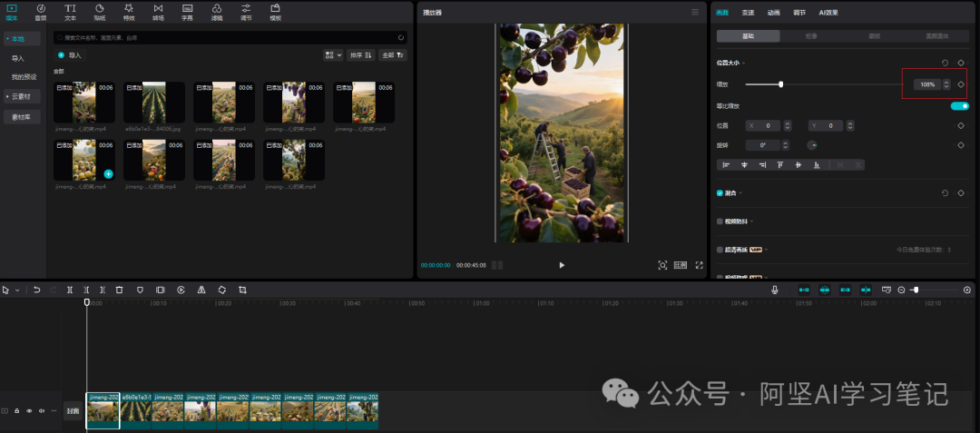
Task: Expand the selection tool mode arrow
Action: [17, 290]
